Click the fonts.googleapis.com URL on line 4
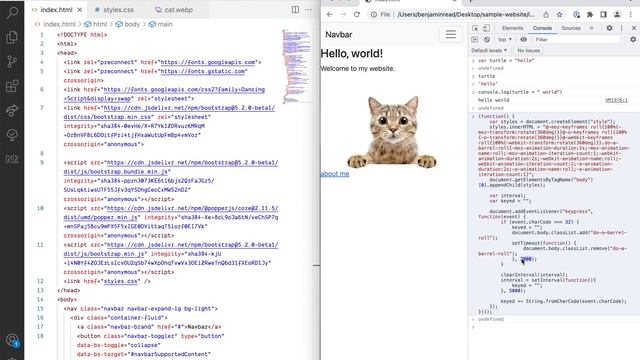 click(208, 62)
